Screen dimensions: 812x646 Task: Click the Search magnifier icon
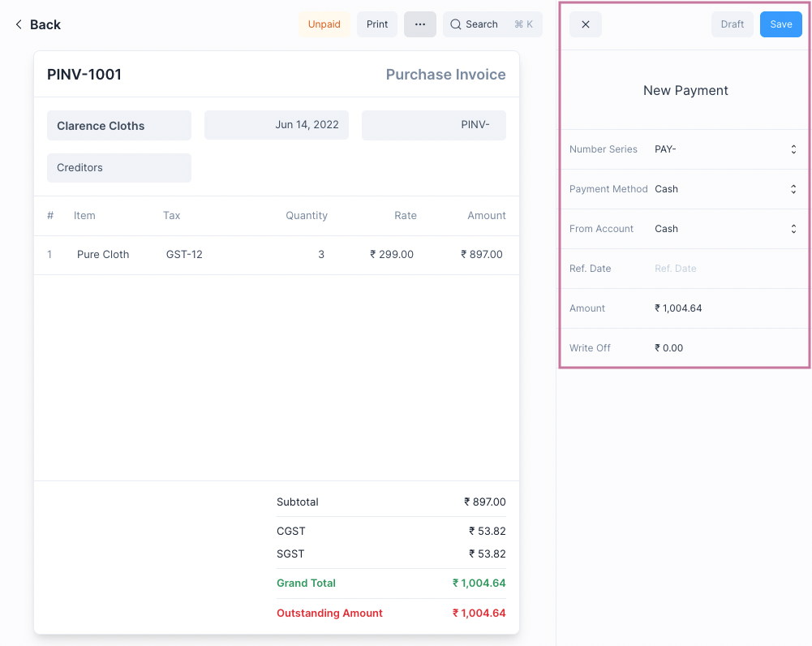click(x=456, y=24)
